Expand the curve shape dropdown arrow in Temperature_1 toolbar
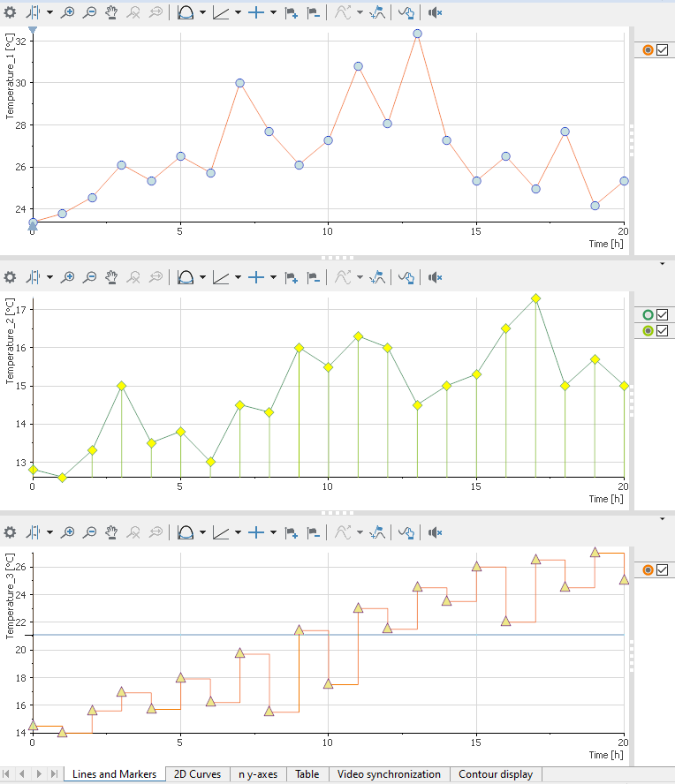Screen dimensions: 675x784 [x=203, y=13]
